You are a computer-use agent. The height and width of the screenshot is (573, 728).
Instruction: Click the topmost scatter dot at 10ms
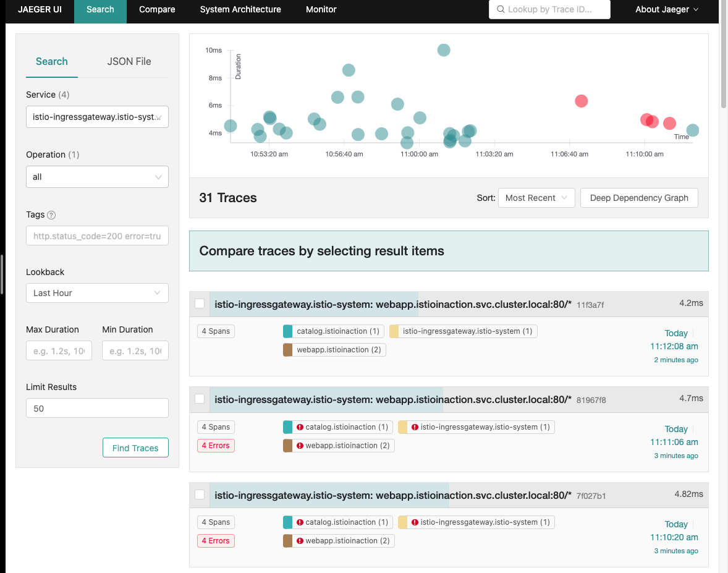click(444, 49)
